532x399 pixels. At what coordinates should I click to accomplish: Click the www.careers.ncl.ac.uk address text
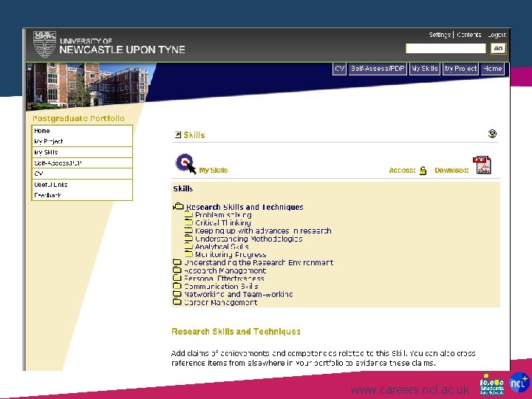tap(410, 389)
